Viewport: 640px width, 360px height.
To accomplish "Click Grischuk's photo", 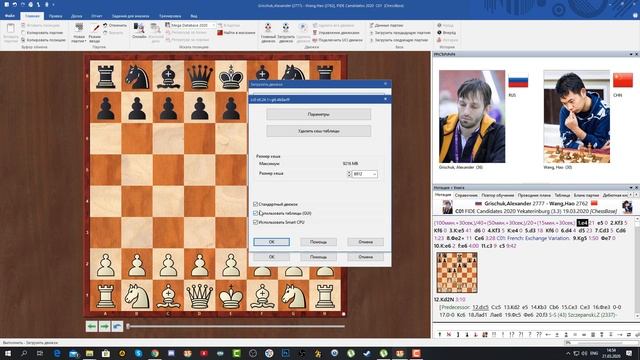I will point(472,116).
